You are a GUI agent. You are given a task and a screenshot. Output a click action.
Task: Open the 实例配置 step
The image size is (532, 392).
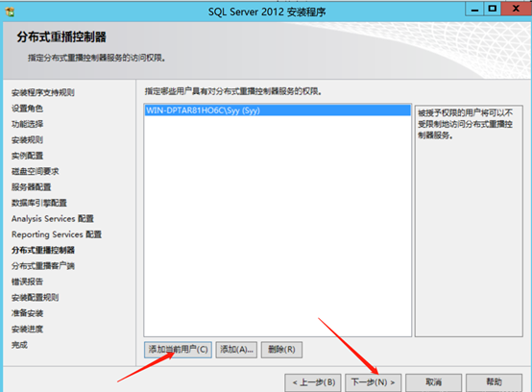point(27,156)
